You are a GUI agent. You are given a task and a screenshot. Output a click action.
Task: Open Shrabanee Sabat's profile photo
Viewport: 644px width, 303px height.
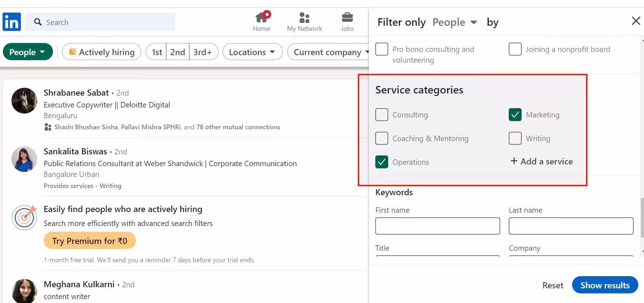[24, 101]
